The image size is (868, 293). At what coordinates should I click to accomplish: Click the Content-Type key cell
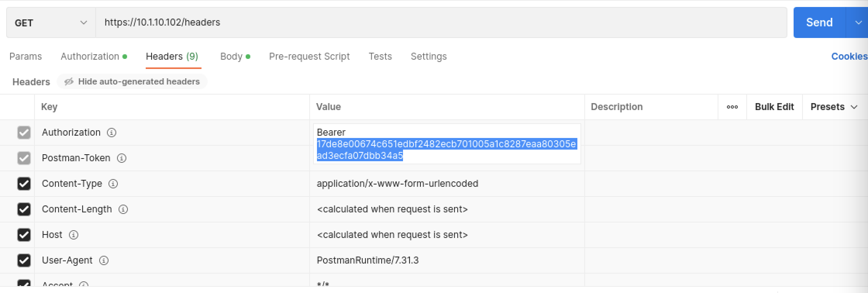click(x=172, y=184)
